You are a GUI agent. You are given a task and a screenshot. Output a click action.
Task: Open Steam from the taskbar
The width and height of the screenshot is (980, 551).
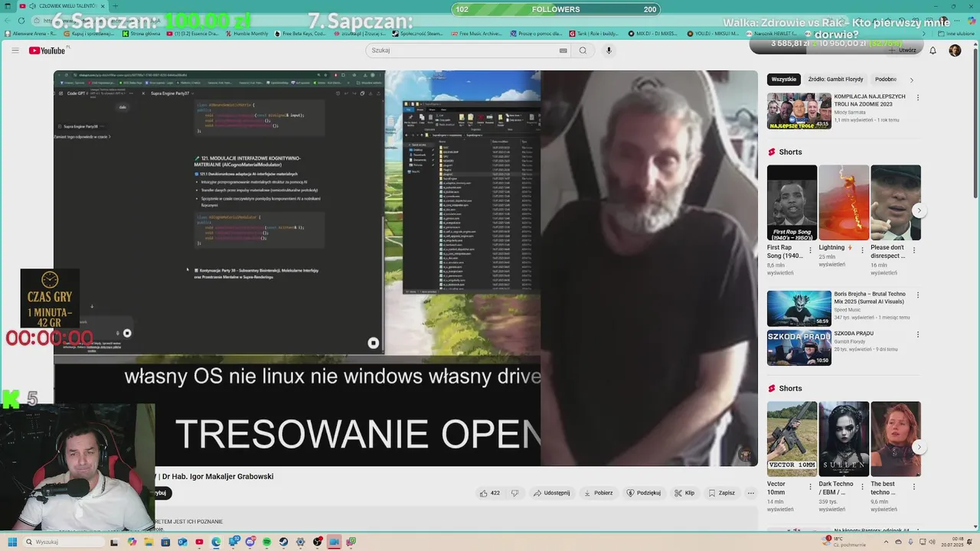point(283,542)
